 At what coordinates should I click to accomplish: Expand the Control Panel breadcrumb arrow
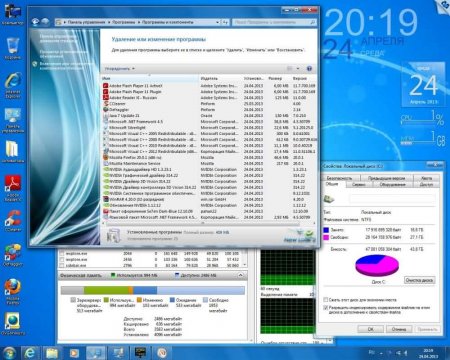click(109, 22)
